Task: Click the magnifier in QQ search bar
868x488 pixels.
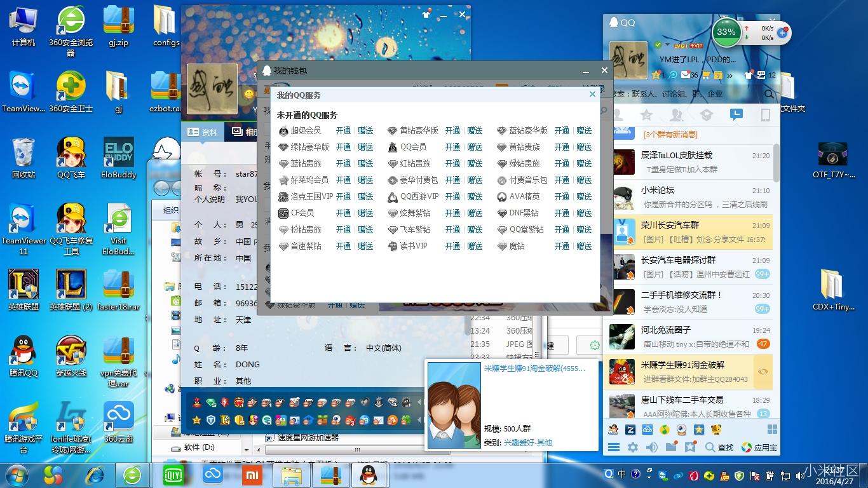Action: click(x=768, y=94)
